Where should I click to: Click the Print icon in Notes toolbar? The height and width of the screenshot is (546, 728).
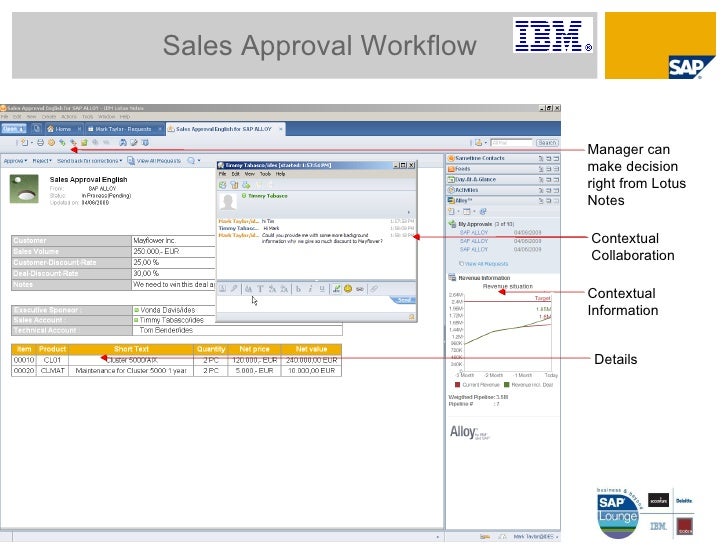(x=40, y=143)
